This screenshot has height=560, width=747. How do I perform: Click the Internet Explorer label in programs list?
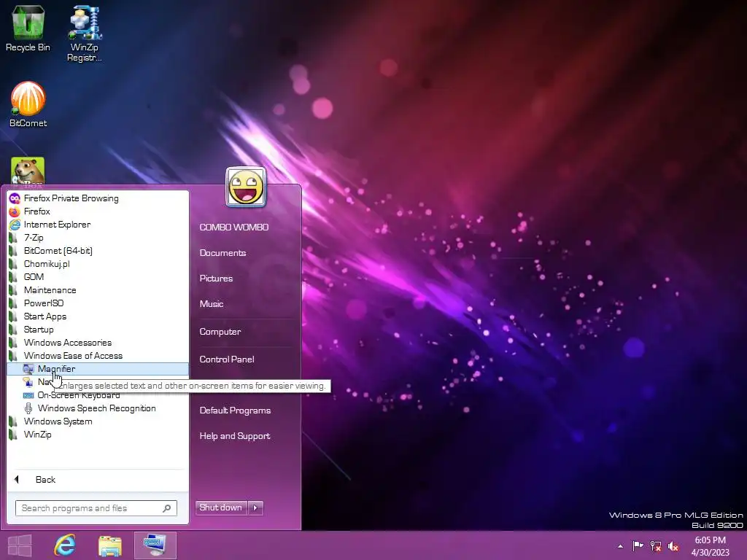[x=57, y=225]
